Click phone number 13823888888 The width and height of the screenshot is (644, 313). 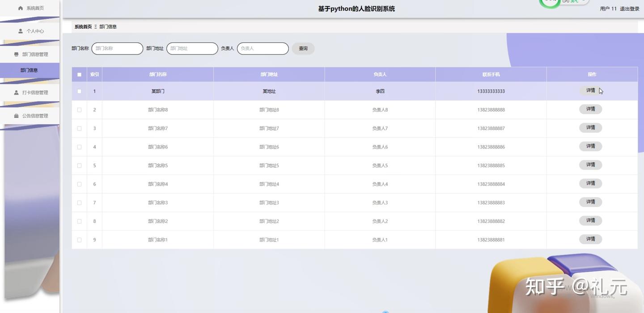click(491, 110)
